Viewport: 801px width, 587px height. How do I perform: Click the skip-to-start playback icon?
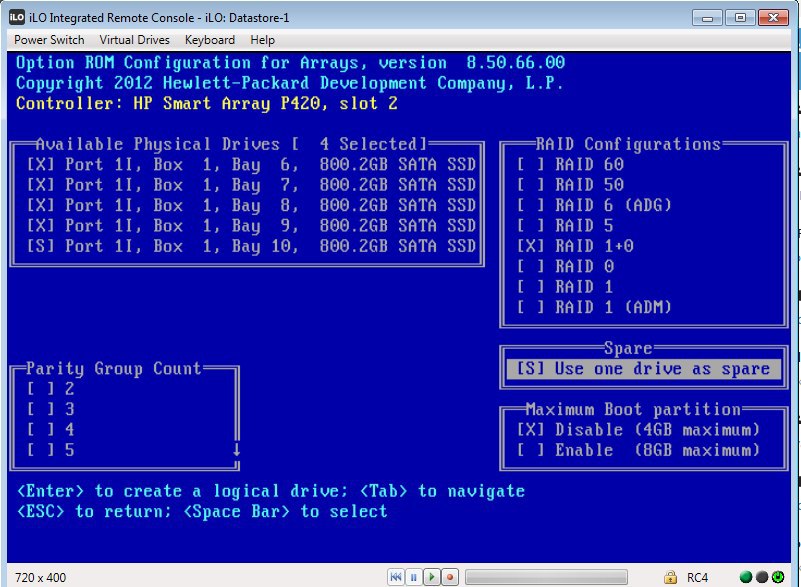click(395, 577)
